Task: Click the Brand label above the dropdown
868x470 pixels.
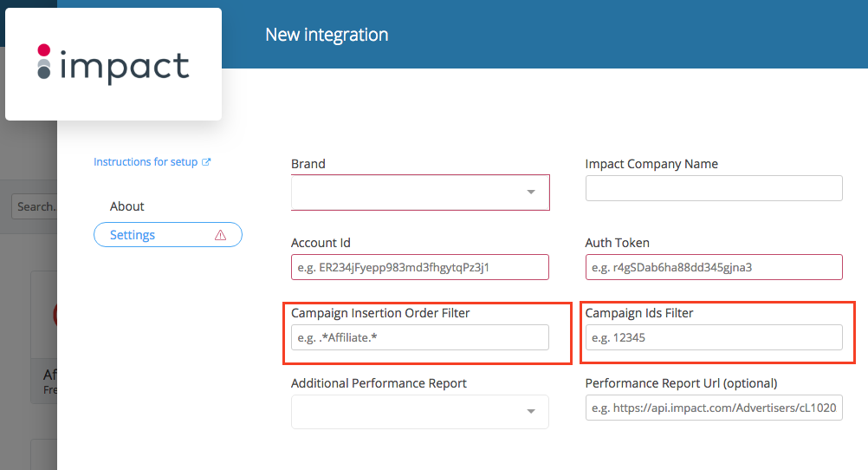Action: [x=308, y=164]
